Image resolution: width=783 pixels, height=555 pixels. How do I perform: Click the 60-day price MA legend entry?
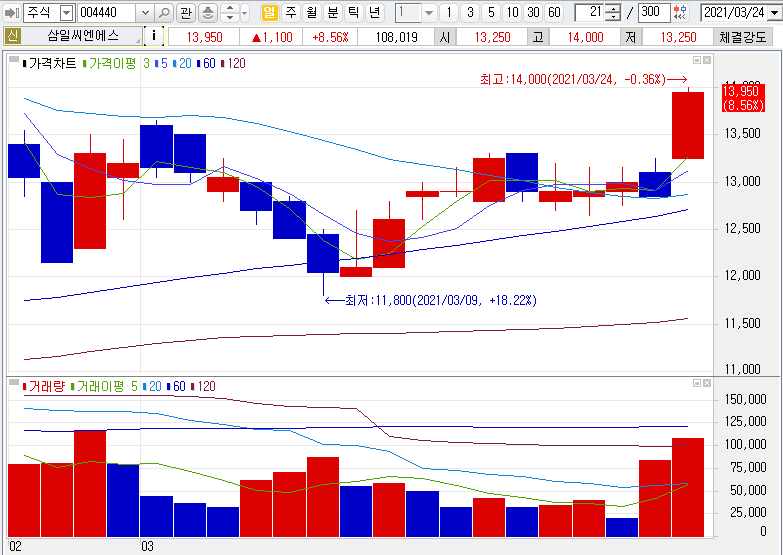point(206,63)
